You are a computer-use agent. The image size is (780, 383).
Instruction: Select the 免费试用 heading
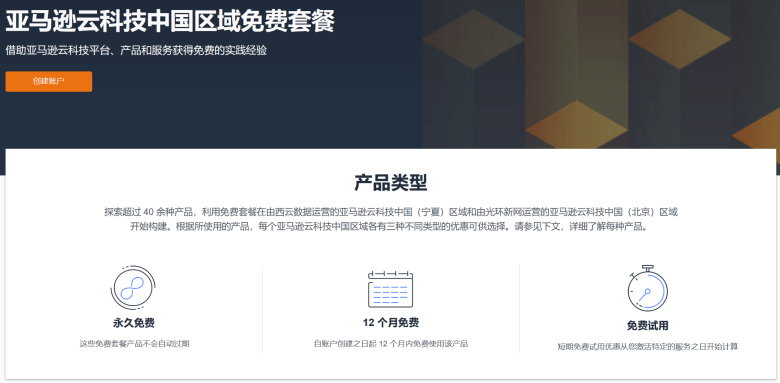(647, 326)
